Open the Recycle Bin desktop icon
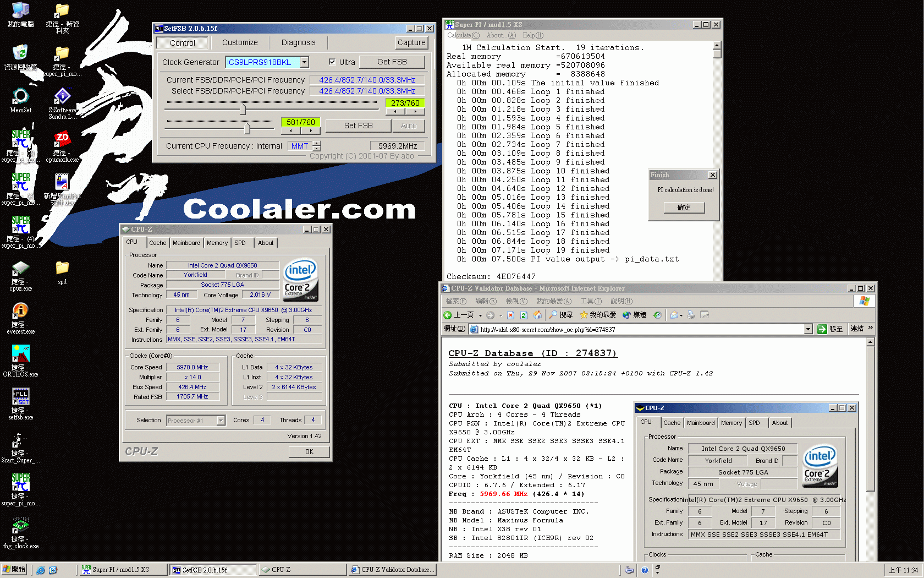 pyautogui.click(x=20, y=57)
